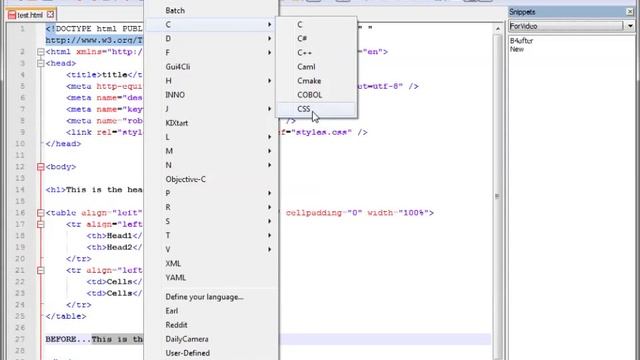Pick plain C language in submenu

point(316,24)
